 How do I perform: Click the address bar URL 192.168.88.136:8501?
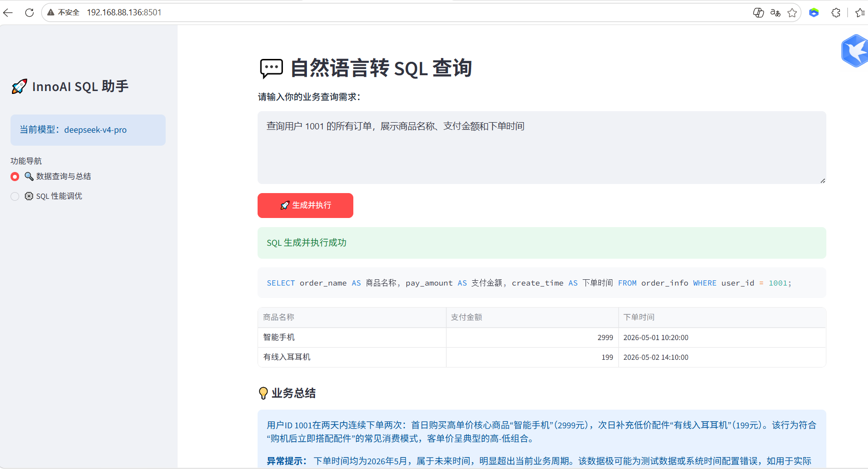pos(124,12)
